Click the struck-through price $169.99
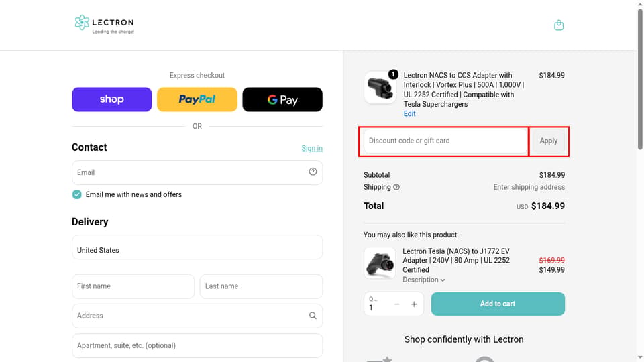Viewport: 644px width, 362px height. (551, 260)
